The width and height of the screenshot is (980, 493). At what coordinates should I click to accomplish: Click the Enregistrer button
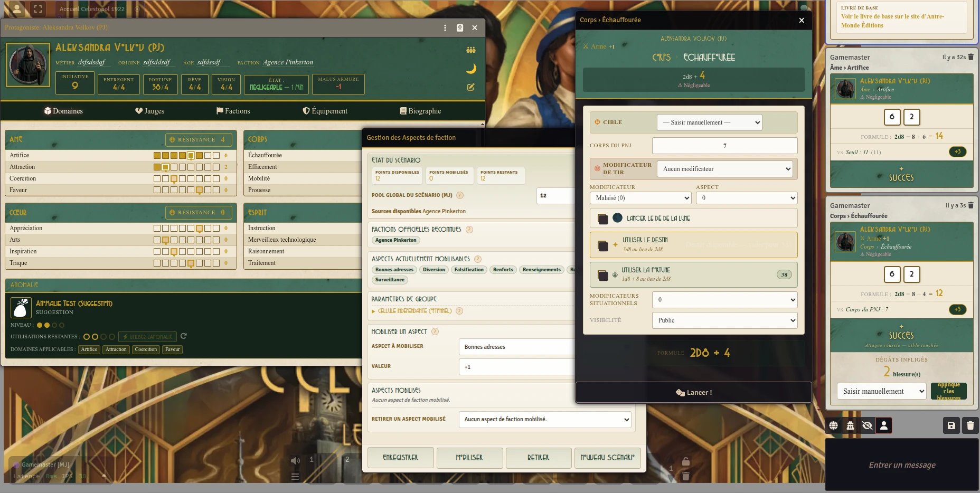[x=400, y=458]
